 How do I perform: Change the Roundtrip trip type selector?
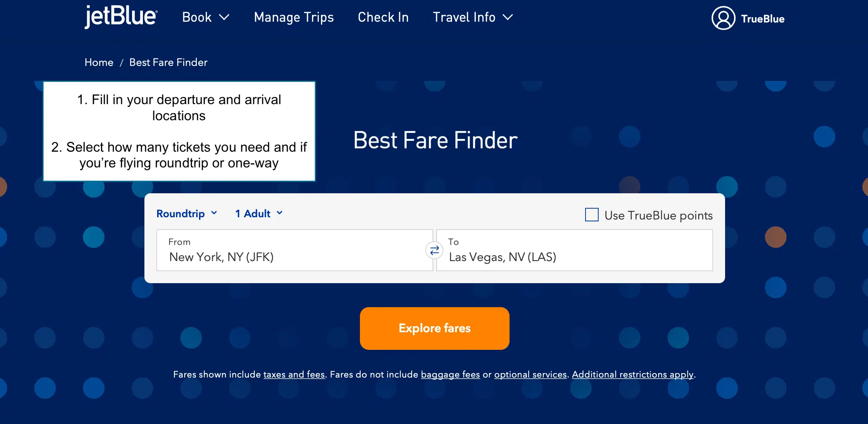click(187, 213)
